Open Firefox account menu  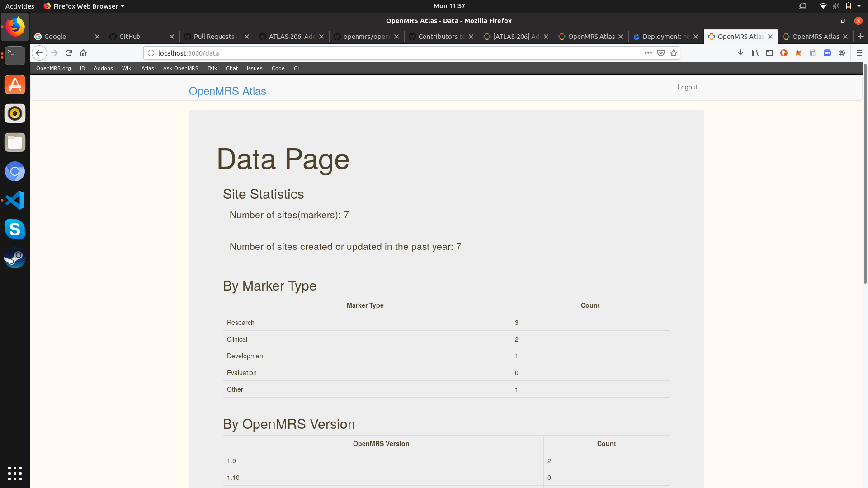coord(842,53)
